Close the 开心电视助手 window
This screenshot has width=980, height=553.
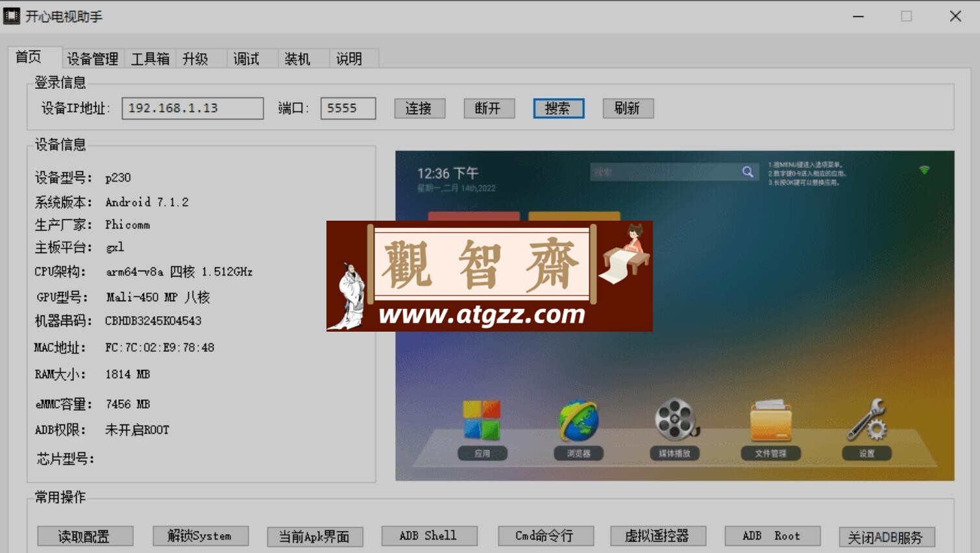[x=955, y=16]
